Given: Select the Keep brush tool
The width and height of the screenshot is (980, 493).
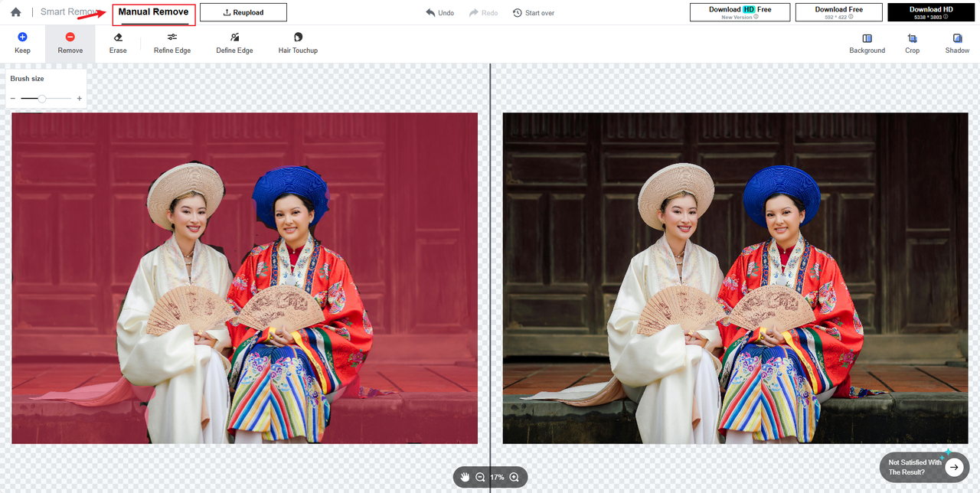Looking at the screenshot, I should [x=22, y=44].
